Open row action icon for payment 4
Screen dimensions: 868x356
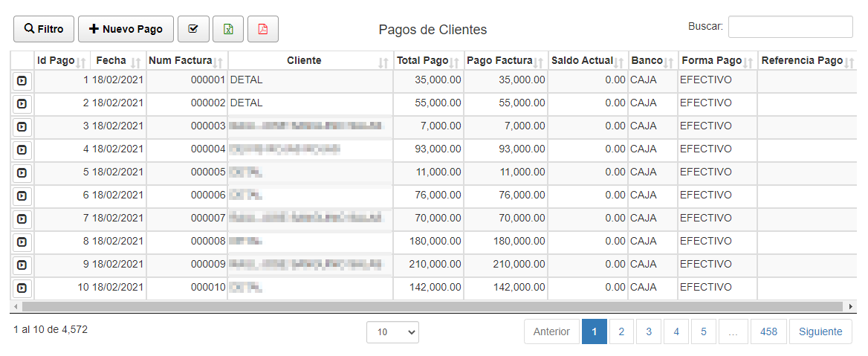coord(22,149)
